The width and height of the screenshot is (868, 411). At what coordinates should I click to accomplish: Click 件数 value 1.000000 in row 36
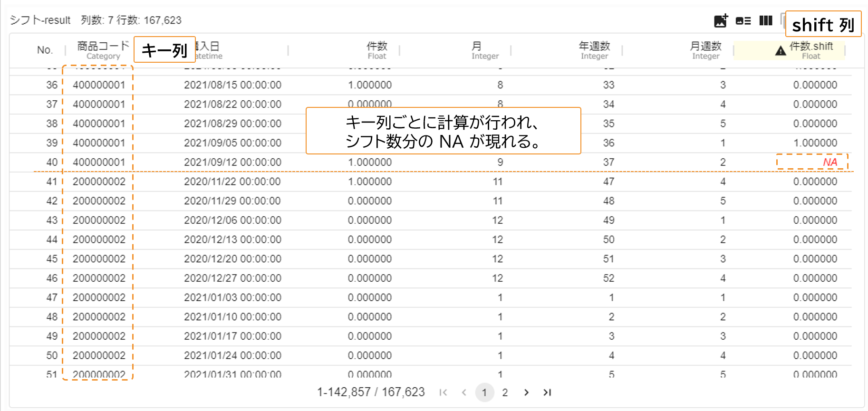[x=370, y=85]
